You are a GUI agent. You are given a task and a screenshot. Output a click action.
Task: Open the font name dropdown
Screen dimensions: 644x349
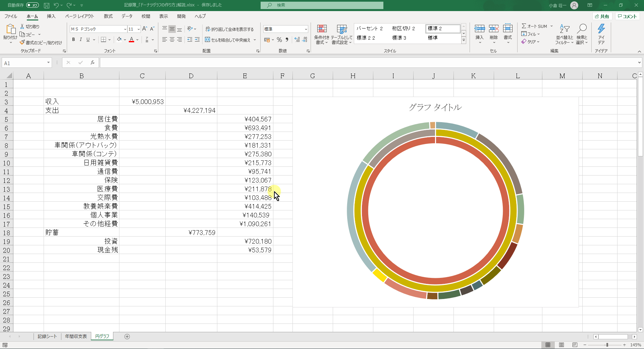(x=125, y=29)
